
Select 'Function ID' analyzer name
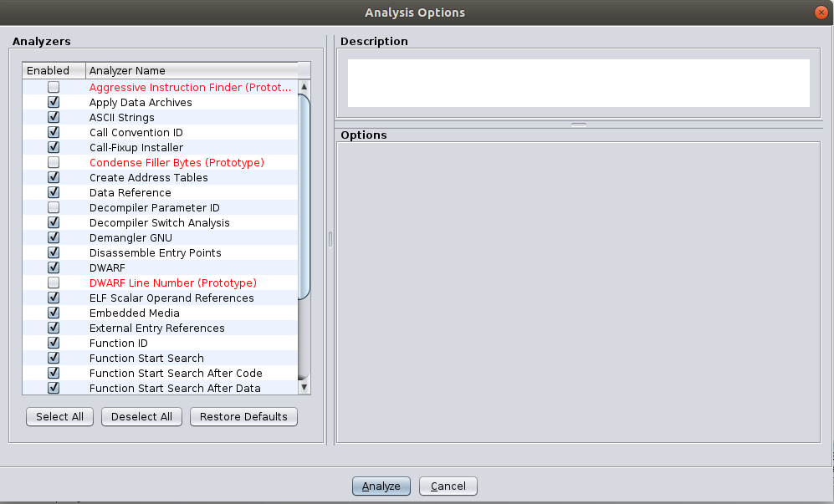point(119,344)
